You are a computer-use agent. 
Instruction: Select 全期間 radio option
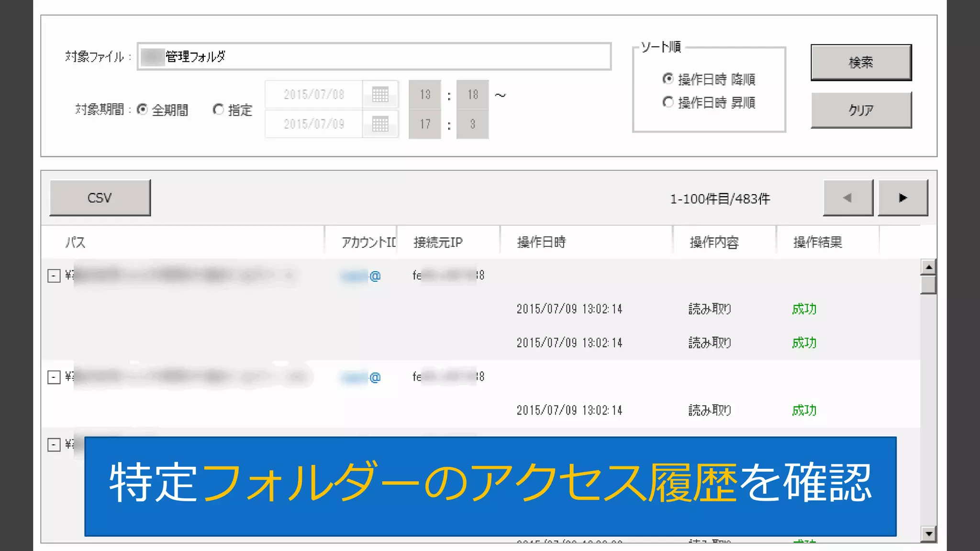(142, 110)
